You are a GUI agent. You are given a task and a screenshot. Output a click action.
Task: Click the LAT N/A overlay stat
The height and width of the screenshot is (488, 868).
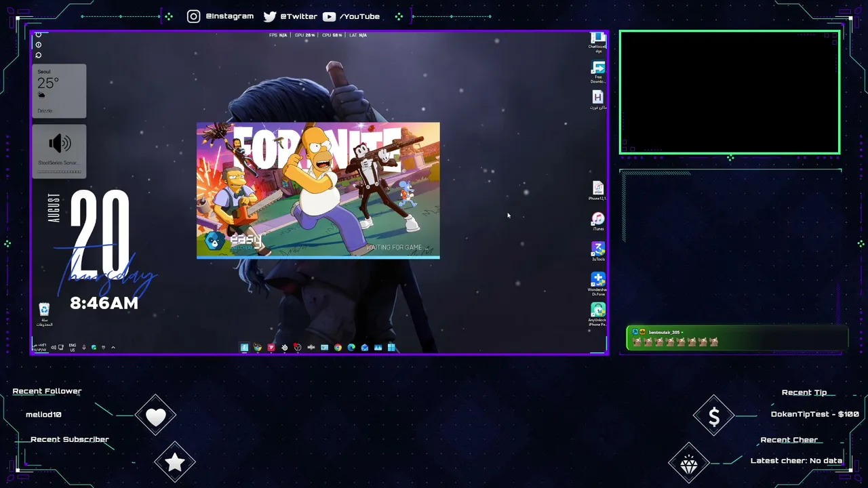[358, 35]
